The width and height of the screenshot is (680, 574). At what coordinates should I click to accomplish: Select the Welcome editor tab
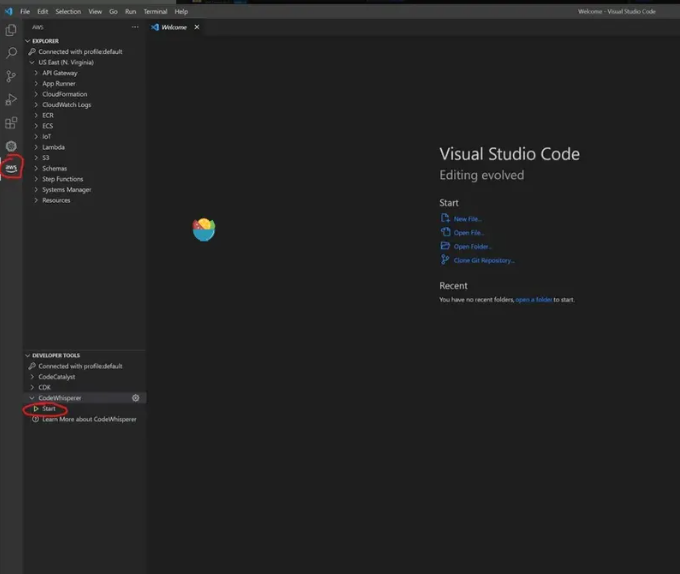(x=174, y=27)
